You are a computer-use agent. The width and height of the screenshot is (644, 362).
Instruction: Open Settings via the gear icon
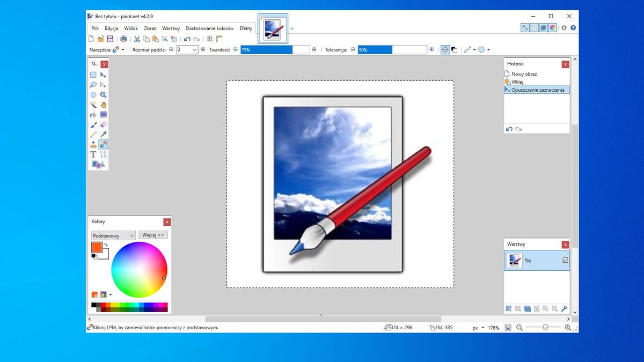564,28
